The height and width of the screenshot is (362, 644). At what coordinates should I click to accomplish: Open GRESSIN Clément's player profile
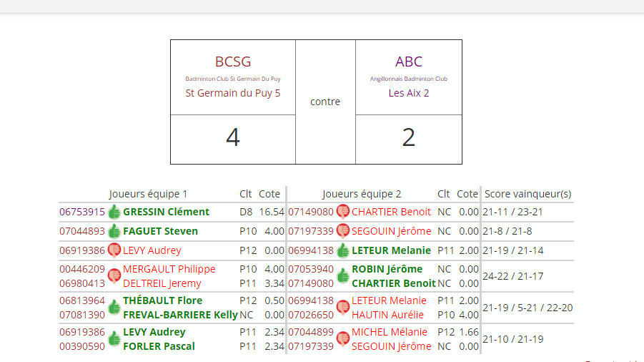[166, 212]
